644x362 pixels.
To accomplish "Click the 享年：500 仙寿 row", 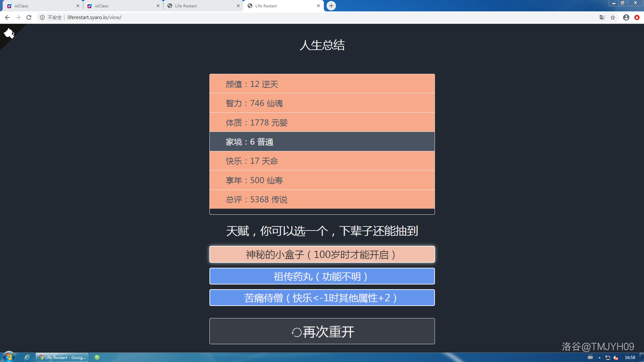I will 322,180.
